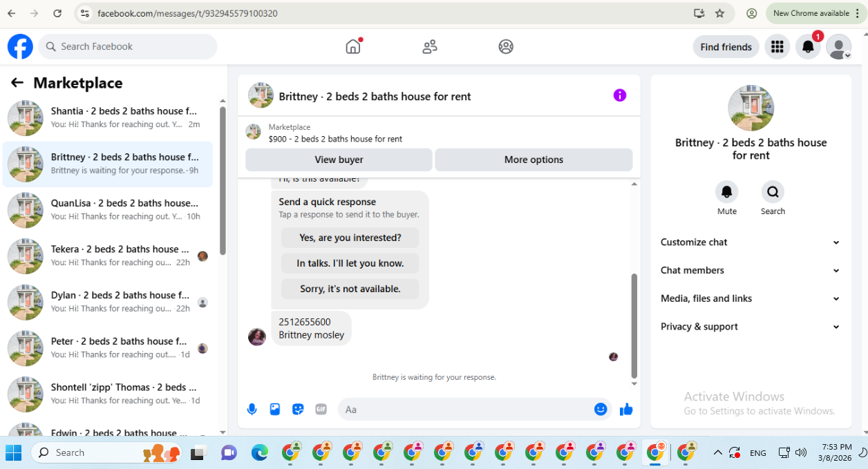Show hidden system tray icons chevron
This screenshot has width=868, height=469.
717,452
